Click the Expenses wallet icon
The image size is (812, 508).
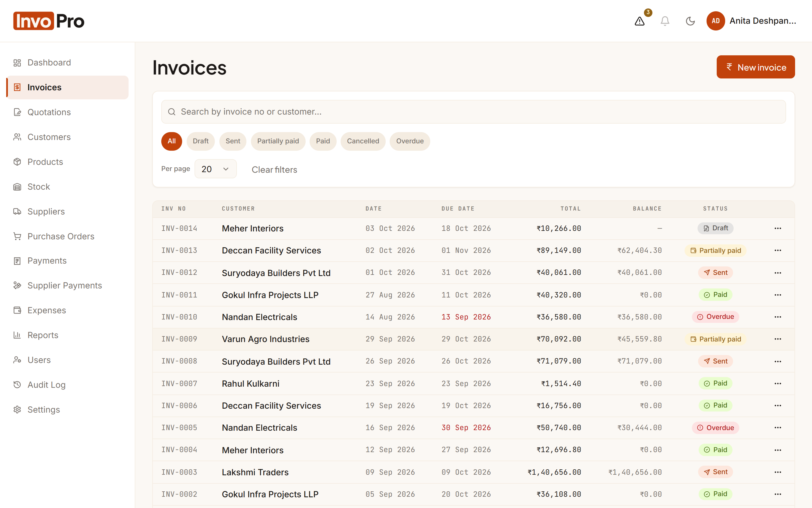pyautogui.click(x=17, y=310)
